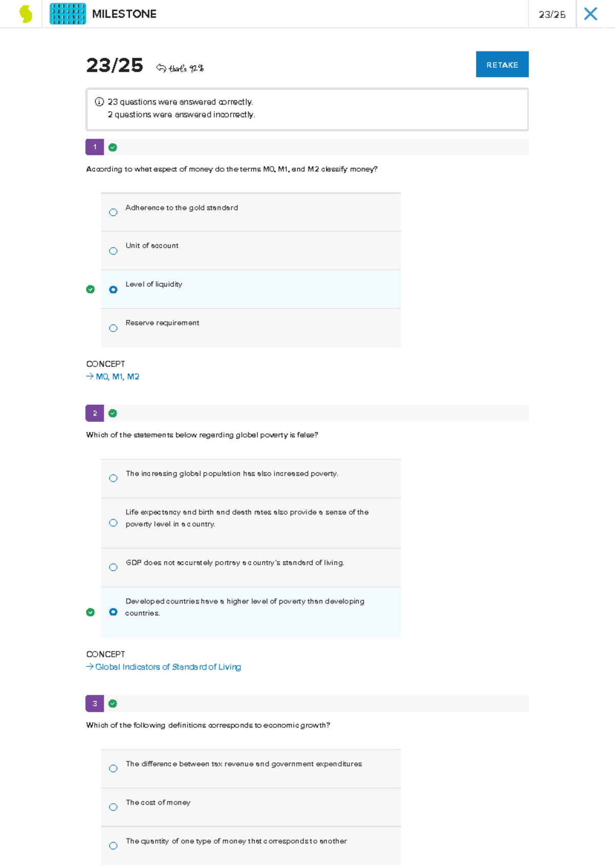Click the arrow icon beside that's 92%

[161, 68]
